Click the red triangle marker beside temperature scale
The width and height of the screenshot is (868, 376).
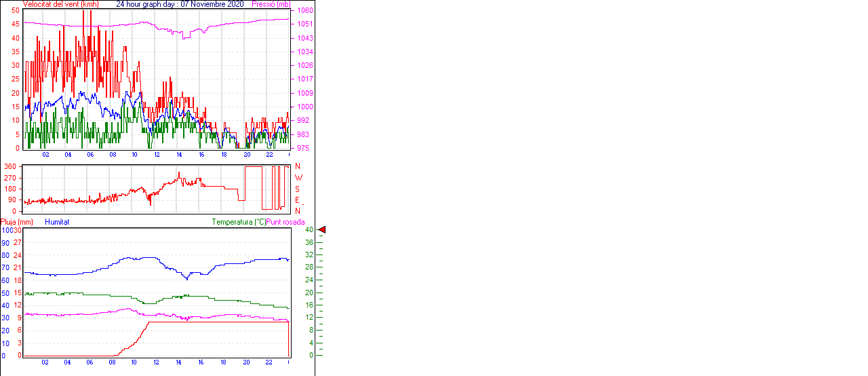point(322,231)
